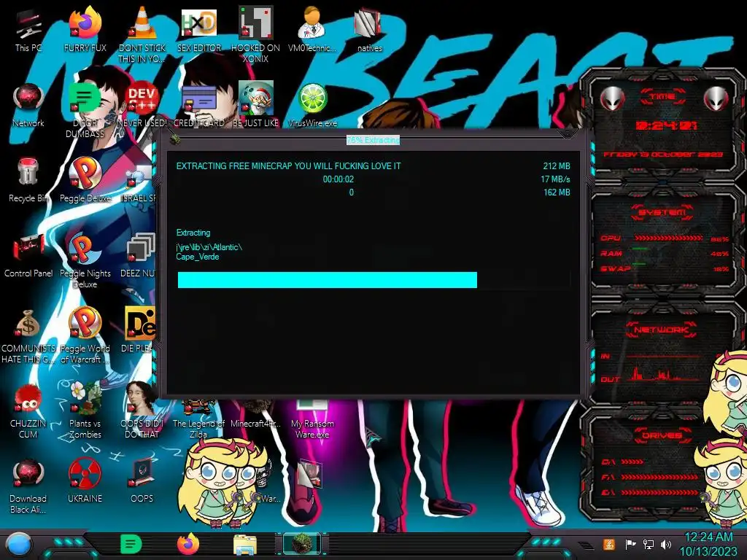Click the NETWORK header in the widget

[661, 330]
